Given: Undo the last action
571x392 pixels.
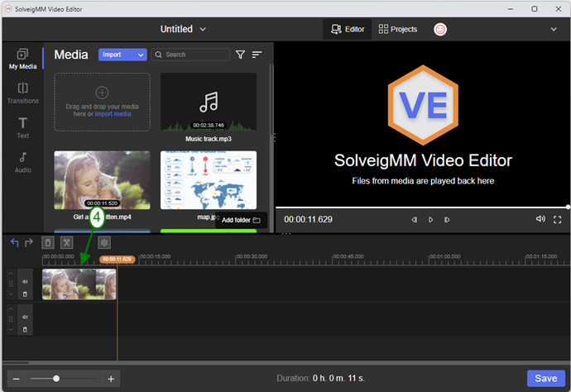Looking at the screenshot, I should [x=14, y=242].
